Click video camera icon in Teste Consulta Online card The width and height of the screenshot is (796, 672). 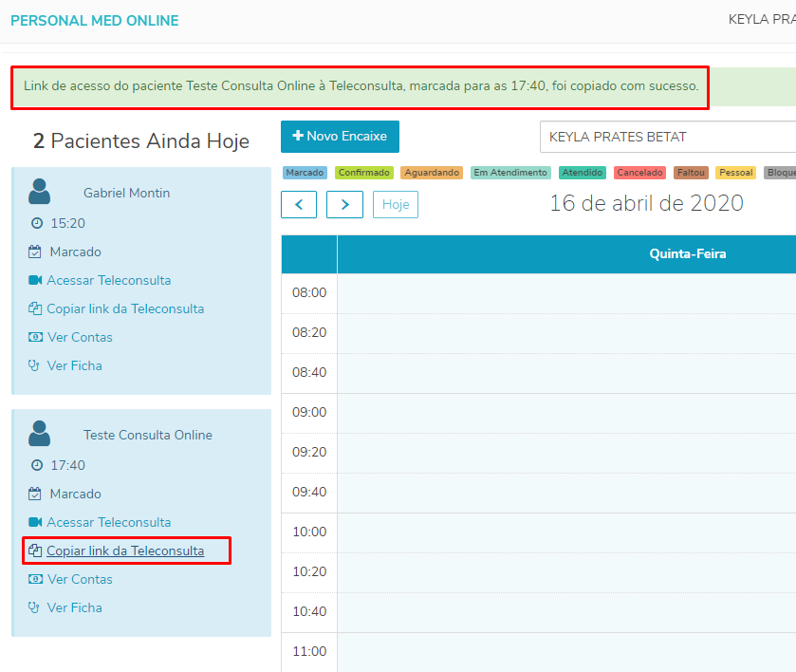point(35,522)
